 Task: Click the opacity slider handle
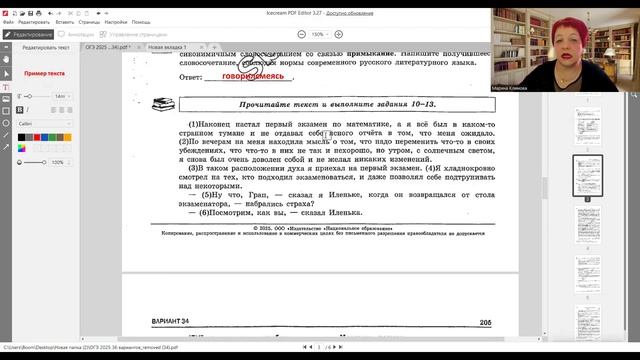click(44, 162)
